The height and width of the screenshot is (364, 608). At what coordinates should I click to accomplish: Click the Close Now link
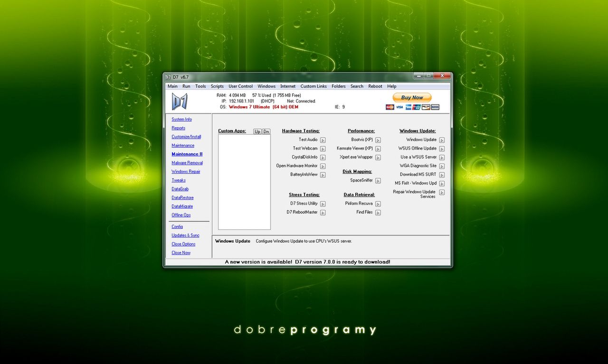coord(181,253)
